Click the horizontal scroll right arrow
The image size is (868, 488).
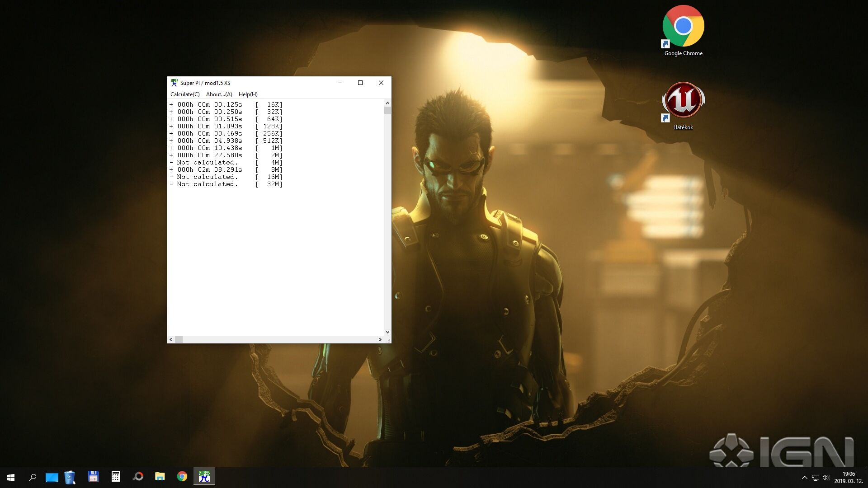point(380,339)
